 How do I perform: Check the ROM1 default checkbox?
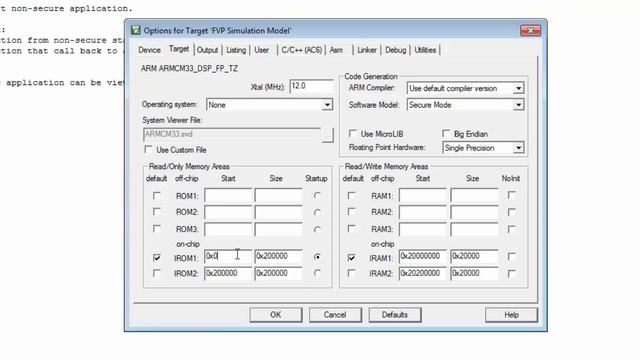(157, 196)
